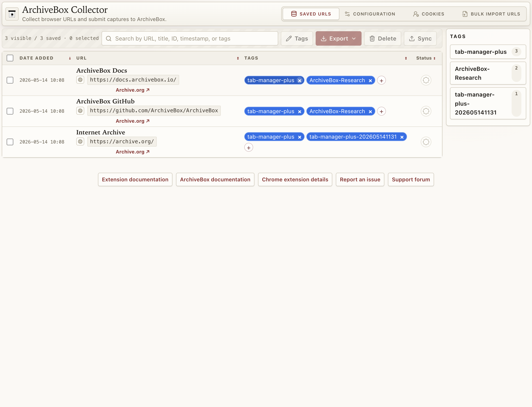The height and width of the screenshot is (407, 532).
Task: Click the Sync button
Action: pyautogui.click(x=420, y=39)
